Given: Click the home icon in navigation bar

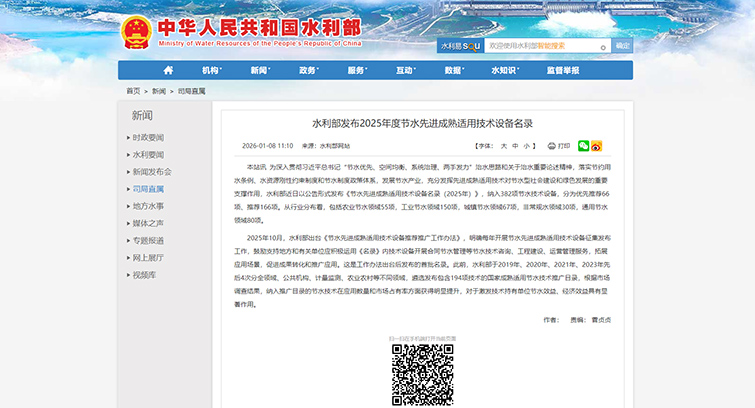Looking at the screenshot, I should (168, 70).
